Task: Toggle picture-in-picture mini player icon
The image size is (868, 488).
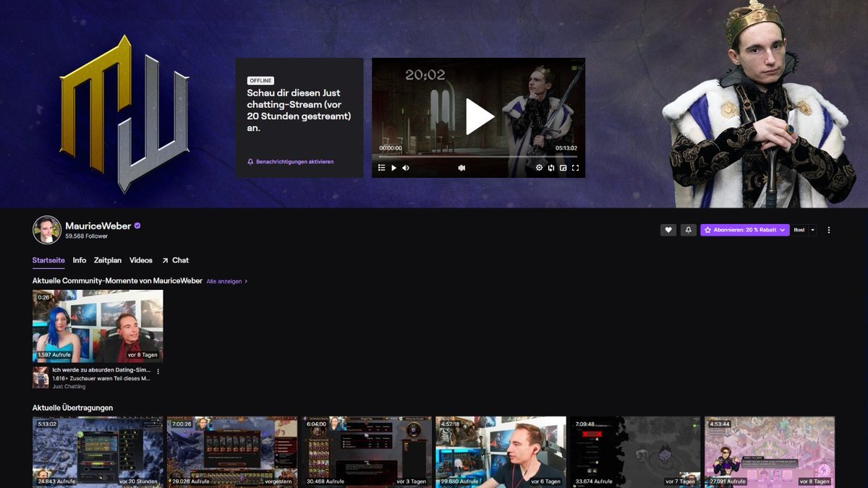Action: pyautogui.click(x=563, y=168)
